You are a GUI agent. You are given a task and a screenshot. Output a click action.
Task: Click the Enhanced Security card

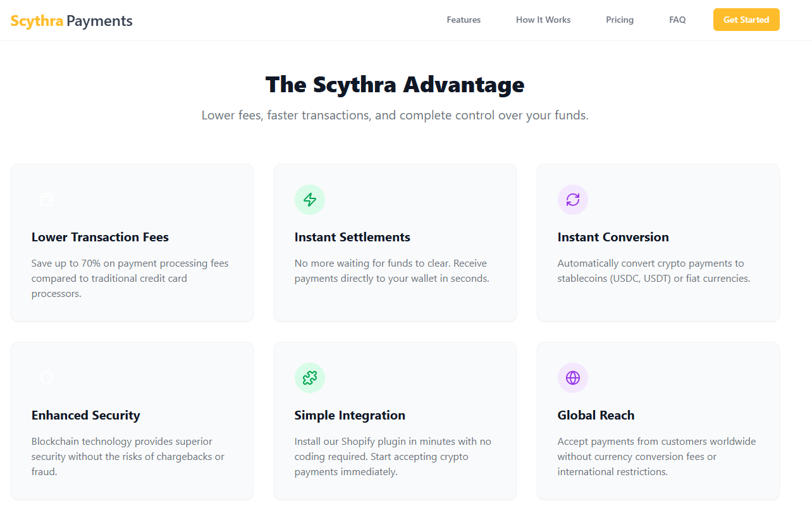pyautogui.click(x=132, y=420)
